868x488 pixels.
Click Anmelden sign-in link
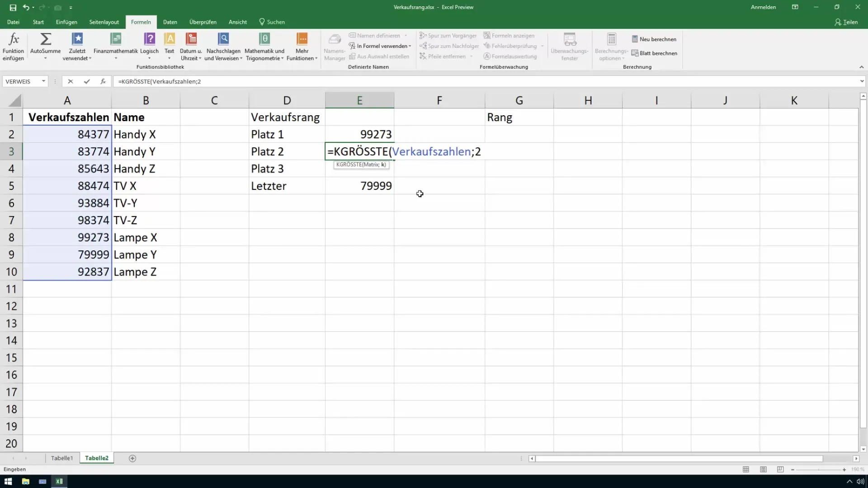click(763, 7)
